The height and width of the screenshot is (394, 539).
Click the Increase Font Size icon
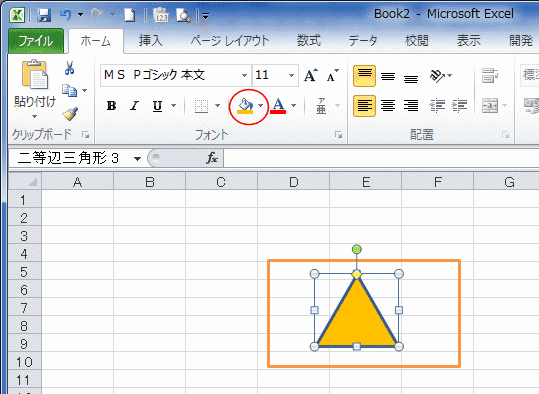(x=311, y=75)
